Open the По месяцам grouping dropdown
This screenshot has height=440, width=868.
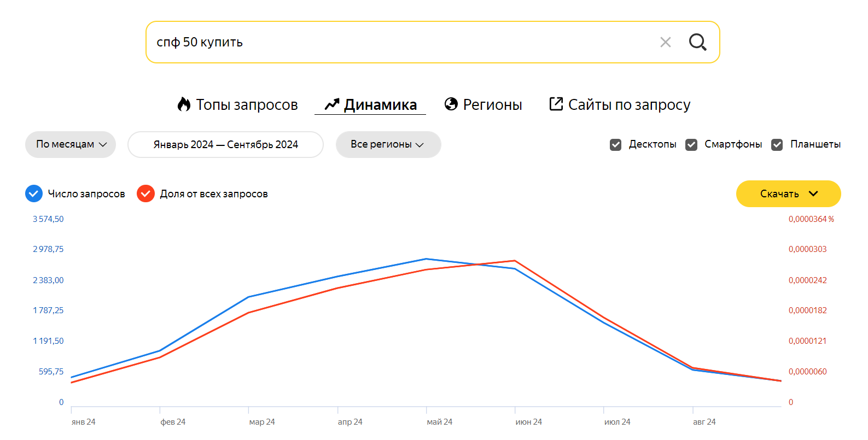click(71, 144)
